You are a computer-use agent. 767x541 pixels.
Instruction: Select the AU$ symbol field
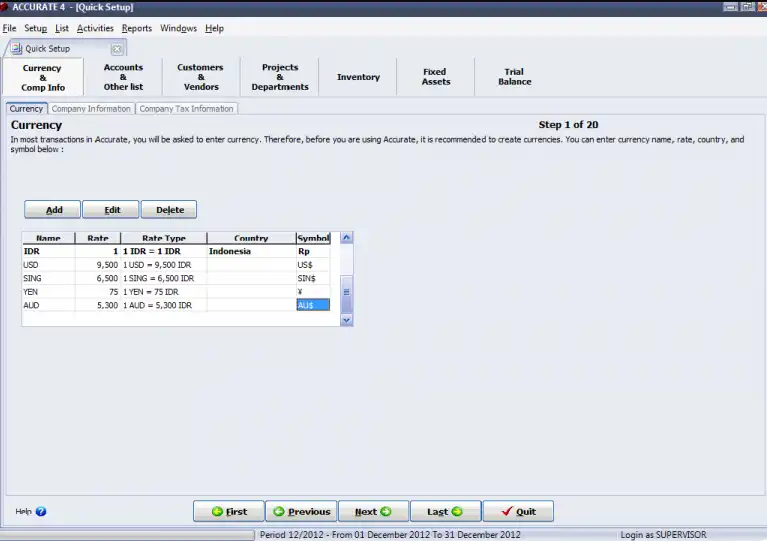click(x=313, y=305)
